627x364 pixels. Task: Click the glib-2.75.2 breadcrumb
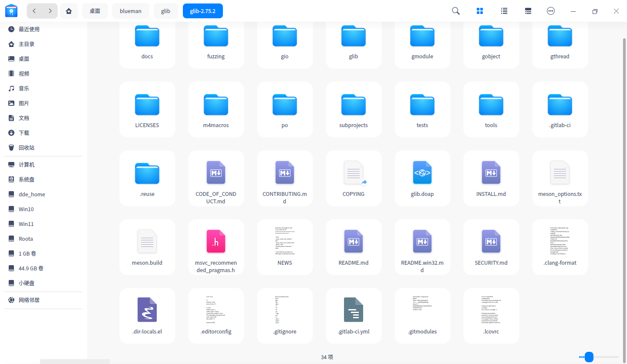[x=203, y=11]
